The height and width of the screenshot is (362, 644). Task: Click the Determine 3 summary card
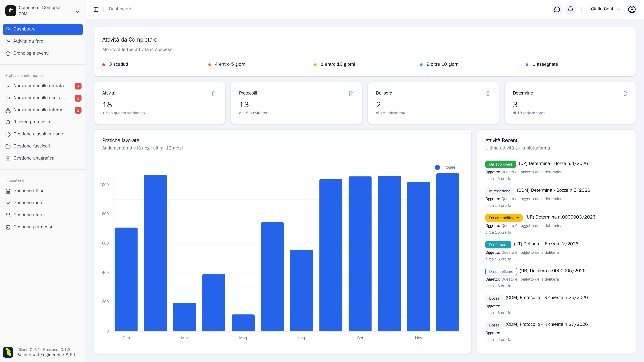point(570,103)
